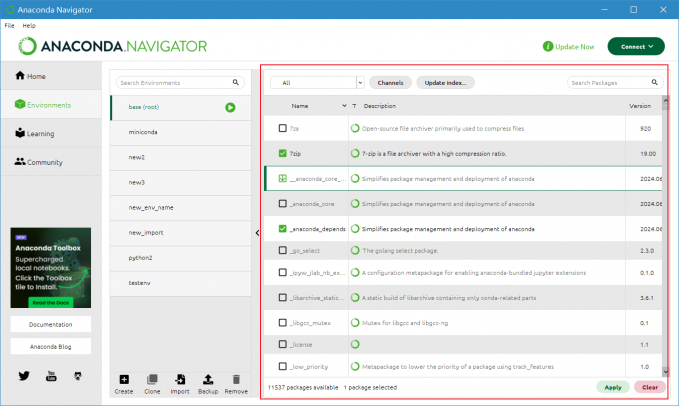Uncheck the _anaconda_depends package checkbox
This screenshot has height=406, width=679.
coord(283,229)
